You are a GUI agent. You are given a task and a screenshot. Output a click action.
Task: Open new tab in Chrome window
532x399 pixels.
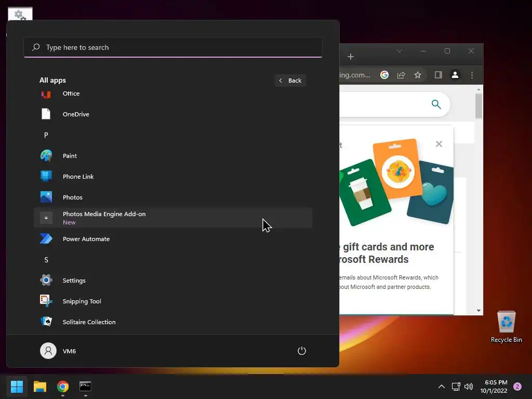pos(351,57)
